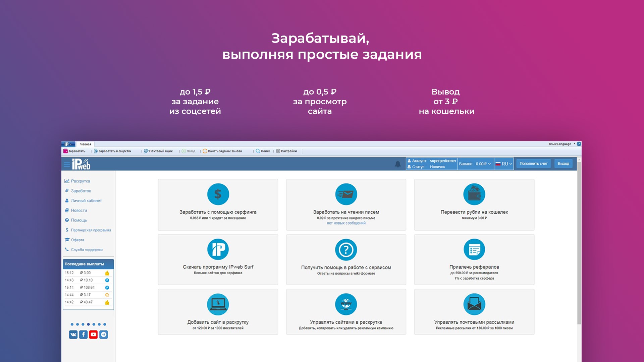
Task: Click the vertical scrollbar on right
Action: tap(579, 241)
